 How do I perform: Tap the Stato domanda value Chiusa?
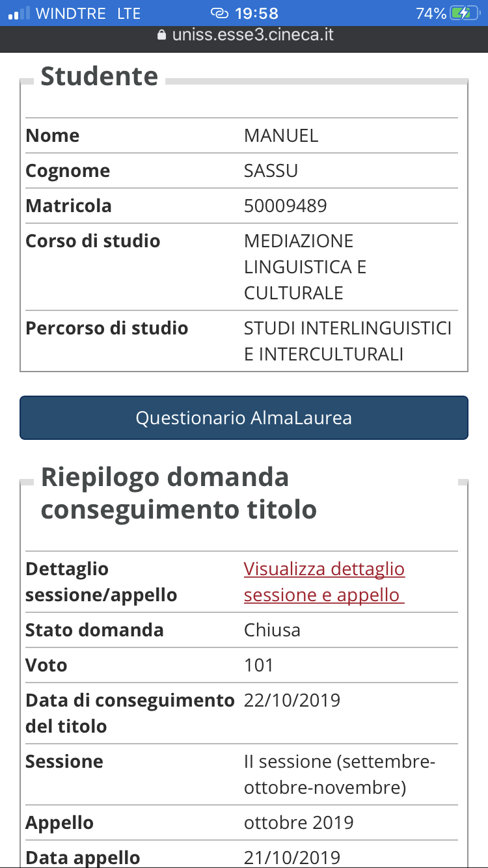[x=272, y=630]
